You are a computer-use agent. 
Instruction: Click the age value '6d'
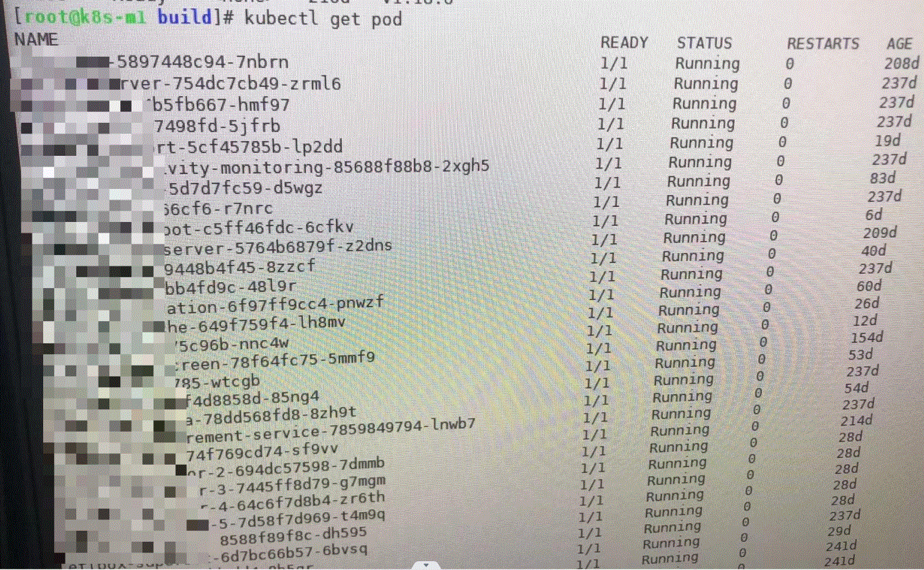point(873,215)
